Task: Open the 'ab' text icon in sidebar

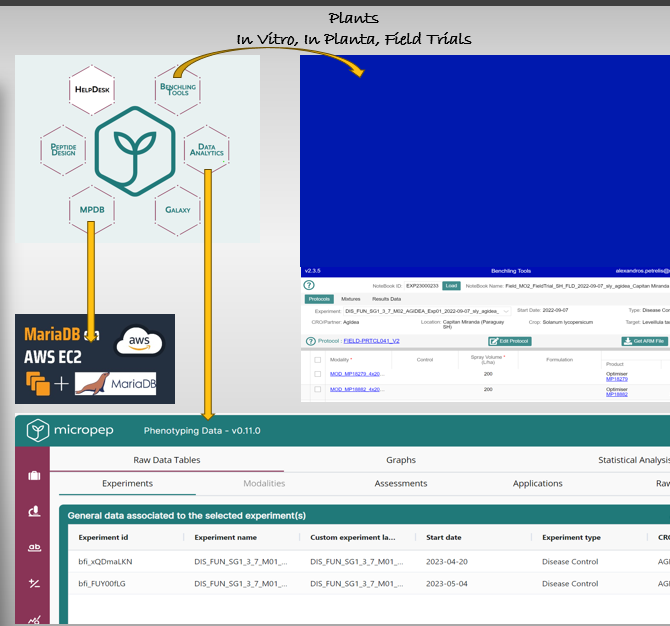Action: pos(34,547)
